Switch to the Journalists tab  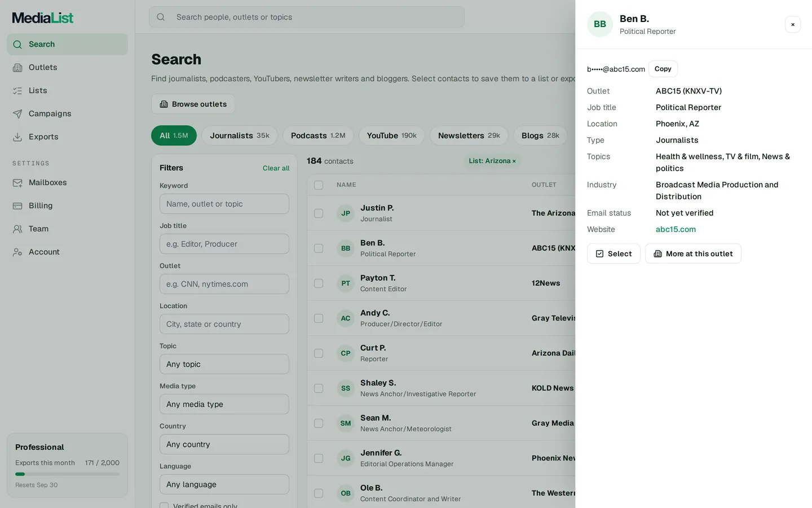(x=240, y=135)
